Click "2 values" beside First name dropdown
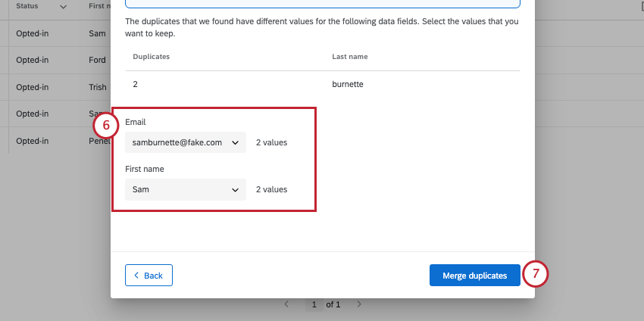Screen dimensions: 644x321 (271, 189)
